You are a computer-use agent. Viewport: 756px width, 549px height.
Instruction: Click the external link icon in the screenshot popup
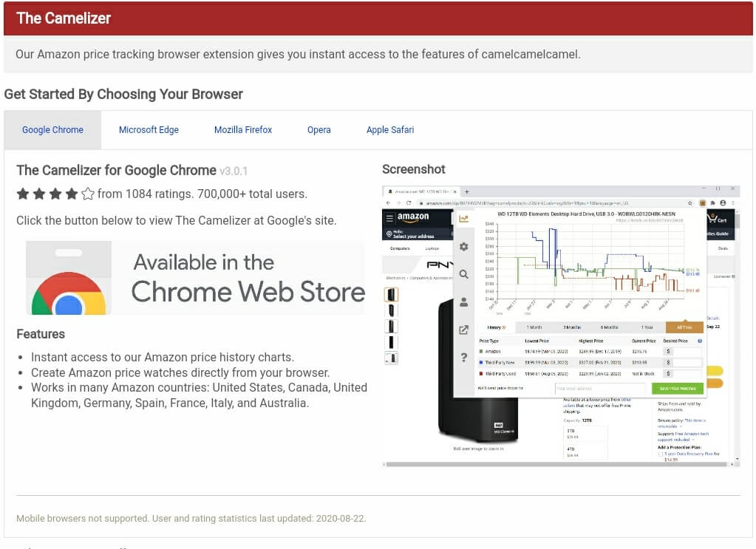(x=463, y=330)
